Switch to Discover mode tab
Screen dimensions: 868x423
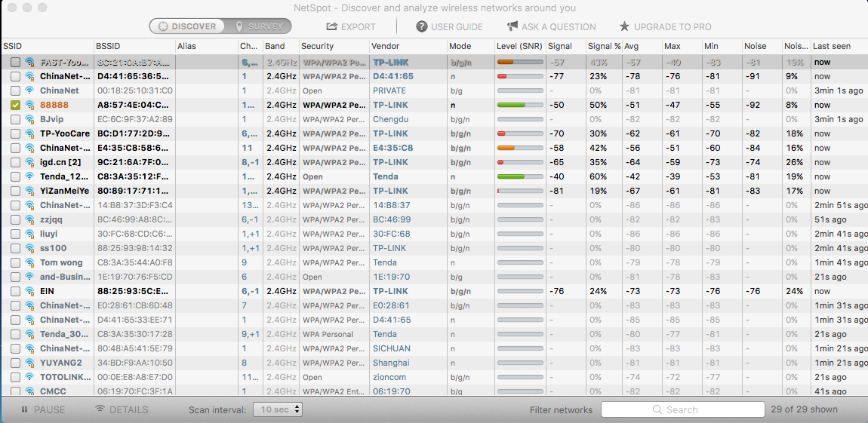186,26
